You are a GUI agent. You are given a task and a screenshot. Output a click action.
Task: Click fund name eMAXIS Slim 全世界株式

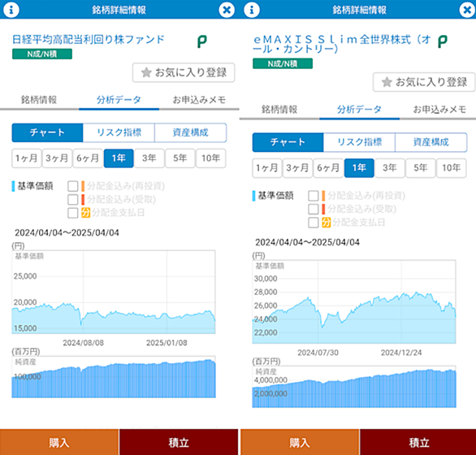(342, 44)
